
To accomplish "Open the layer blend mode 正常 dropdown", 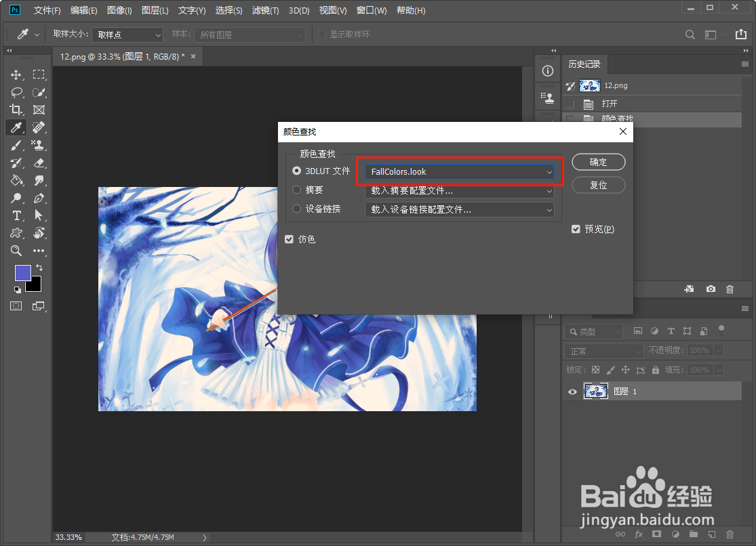I will [x=604, y=351].
